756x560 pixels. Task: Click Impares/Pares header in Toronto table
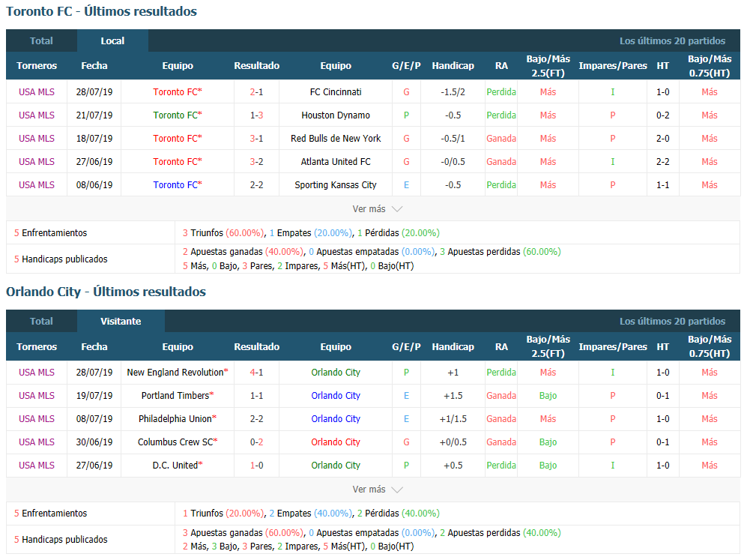613,66
